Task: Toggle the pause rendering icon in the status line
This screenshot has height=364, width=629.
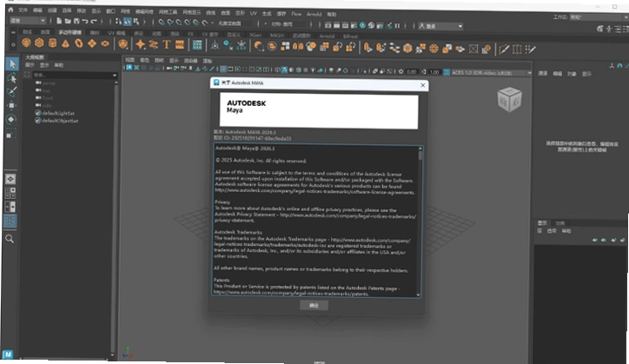Action: click(397, 26)
